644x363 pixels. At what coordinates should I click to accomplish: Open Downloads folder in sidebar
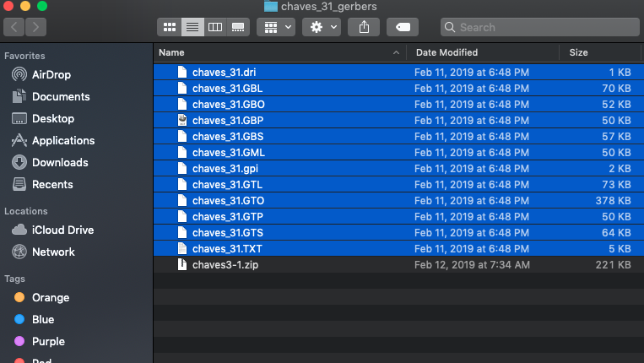(59, 162)
